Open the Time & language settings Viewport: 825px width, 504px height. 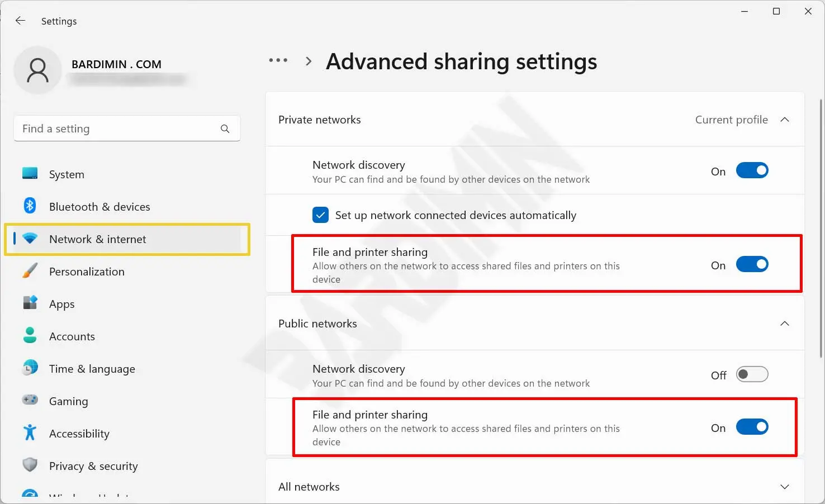[92, 369]
